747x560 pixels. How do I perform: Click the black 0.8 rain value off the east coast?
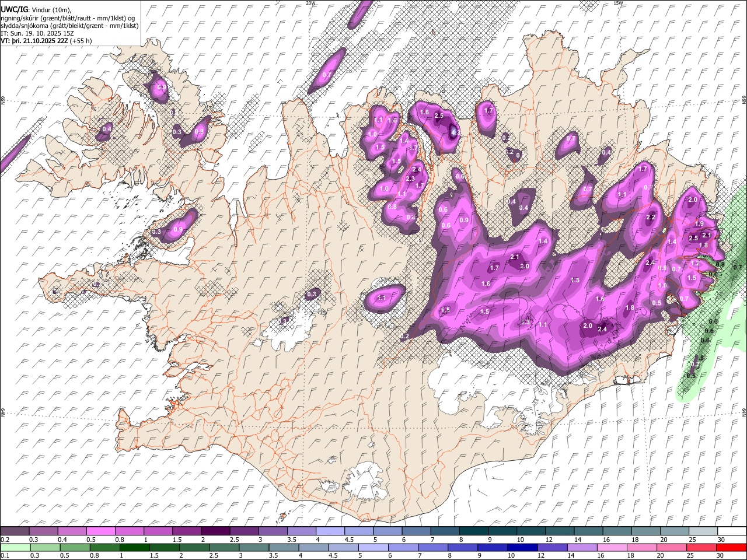[x=720, y=264]
